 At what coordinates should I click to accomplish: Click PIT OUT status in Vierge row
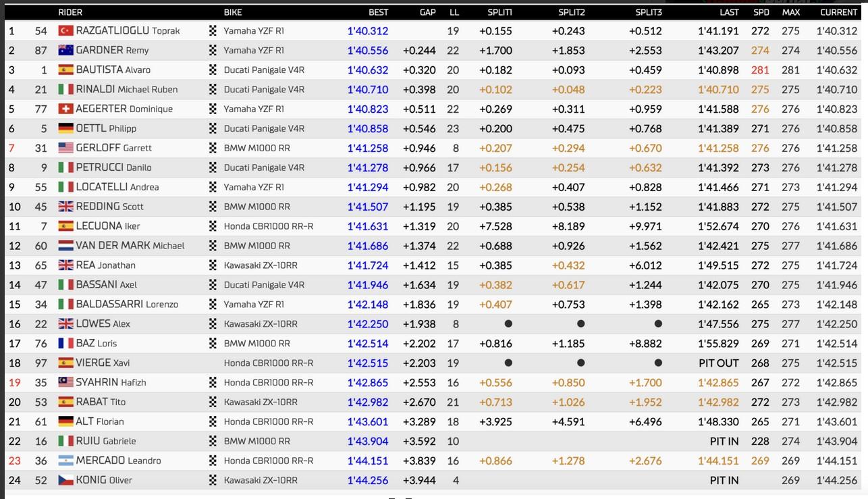pos(718,363)
